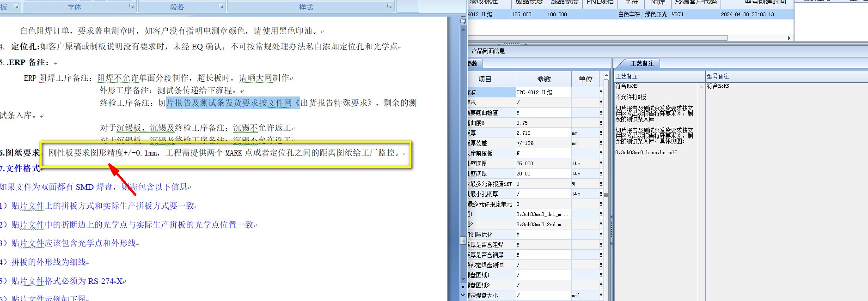Click the Word scrollbar down arrow
The image size is (868, 301).
[x=463, y=279]
